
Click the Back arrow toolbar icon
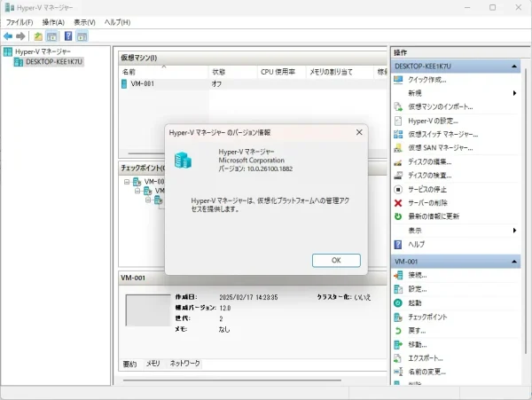8,36
